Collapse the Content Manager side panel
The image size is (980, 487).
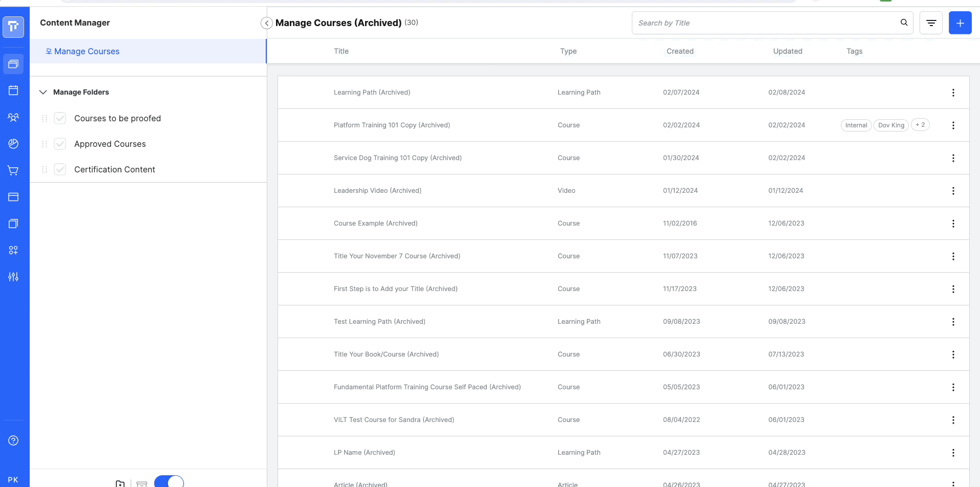pos(266,23)
